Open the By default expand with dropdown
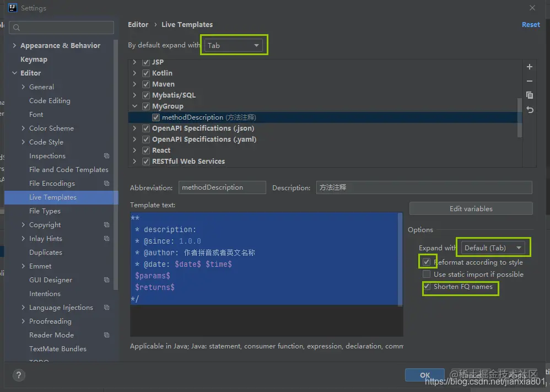The height and width of the screenshot is (392, 550). coord(233,45)
